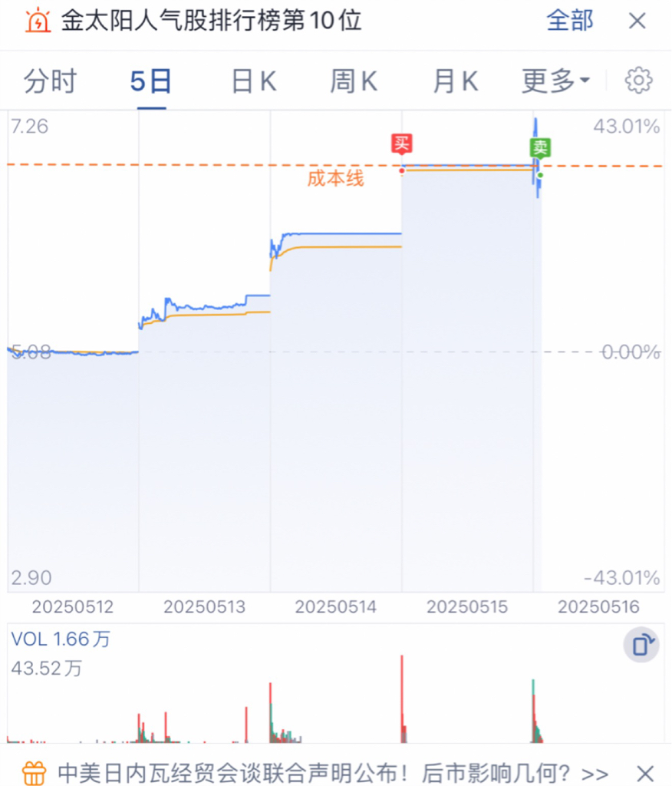Rotate chart with landscape icon
Image resolution: width=672 pixels, height=786 pixels.
[x=641, y=645]
